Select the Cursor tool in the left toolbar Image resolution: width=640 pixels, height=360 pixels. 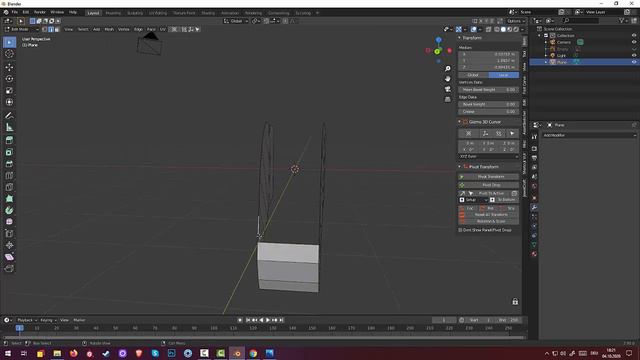(9, 54)
